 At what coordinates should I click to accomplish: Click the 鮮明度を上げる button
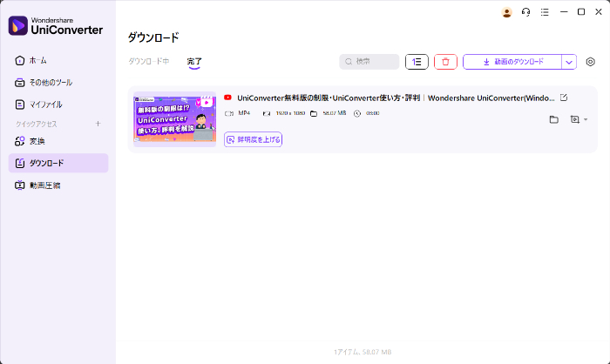pos(253,139)
